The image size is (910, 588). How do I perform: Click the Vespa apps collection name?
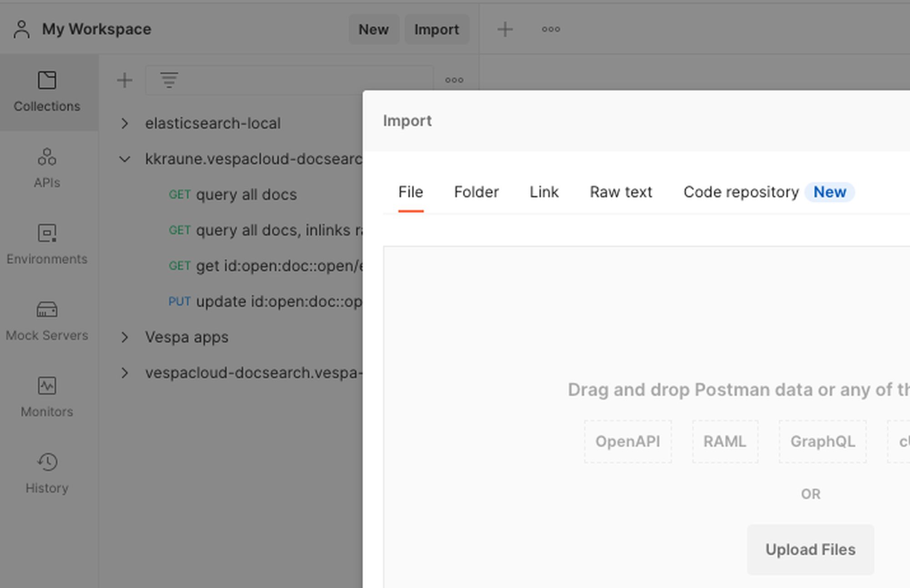(187, 337)
